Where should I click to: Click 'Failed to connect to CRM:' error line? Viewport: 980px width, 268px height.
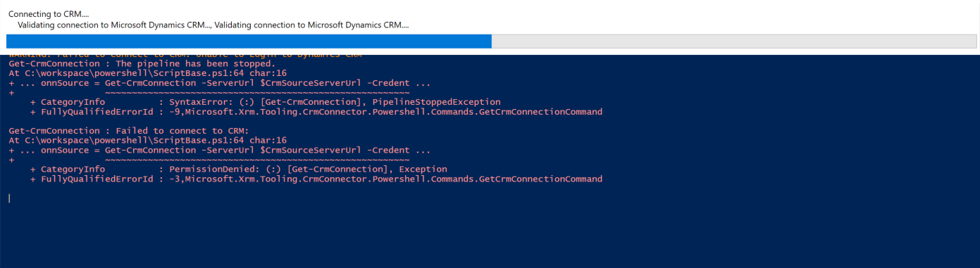(129, 131)
